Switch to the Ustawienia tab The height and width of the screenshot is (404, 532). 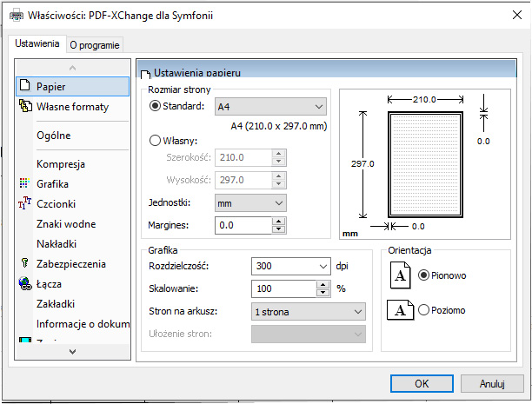pyautogui.click(x=37, y=43)
